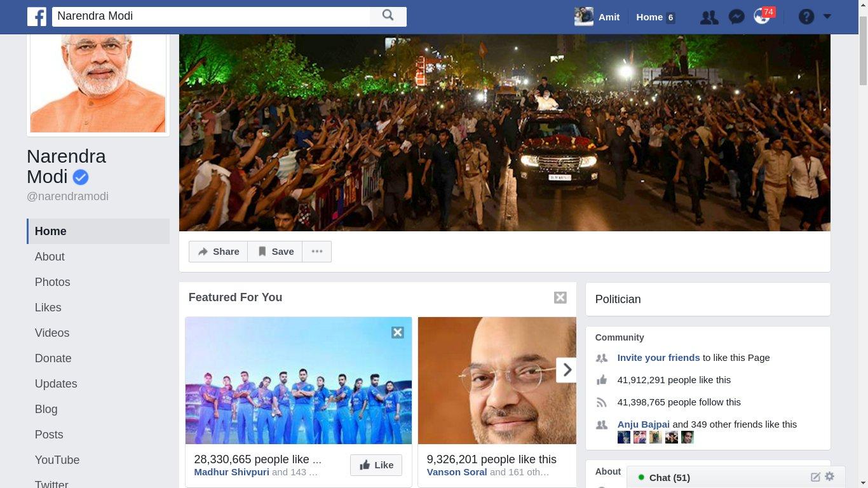Click the Facebook logo icon

click(37, 17)
